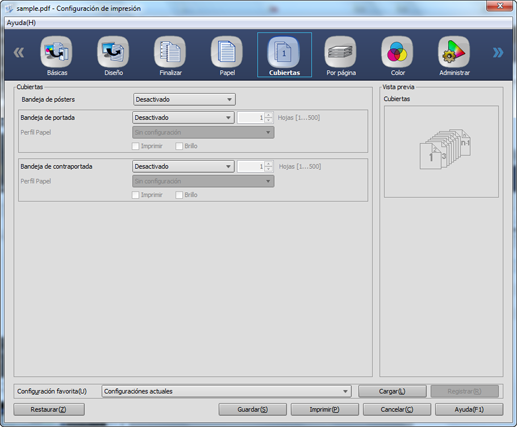This screenshot has width=517, height=427.
Task: Show previous categories with left double-arrow
Action: point(19,52)
